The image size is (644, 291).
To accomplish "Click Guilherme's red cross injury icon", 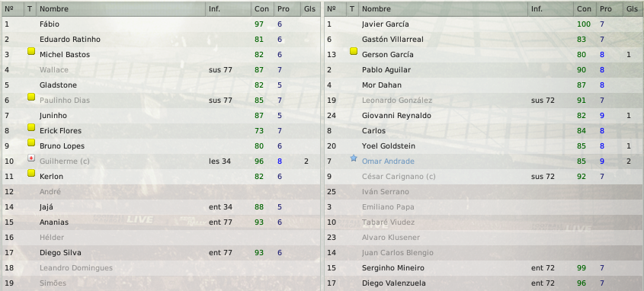I will 30,158.
